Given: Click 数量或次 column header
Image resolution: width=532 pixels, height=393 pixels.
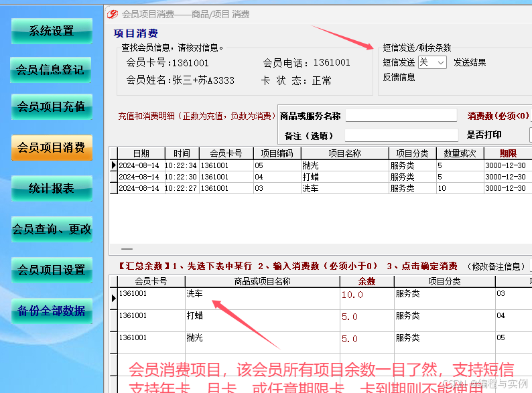Looking at the screenshot, I should (460, 153).
